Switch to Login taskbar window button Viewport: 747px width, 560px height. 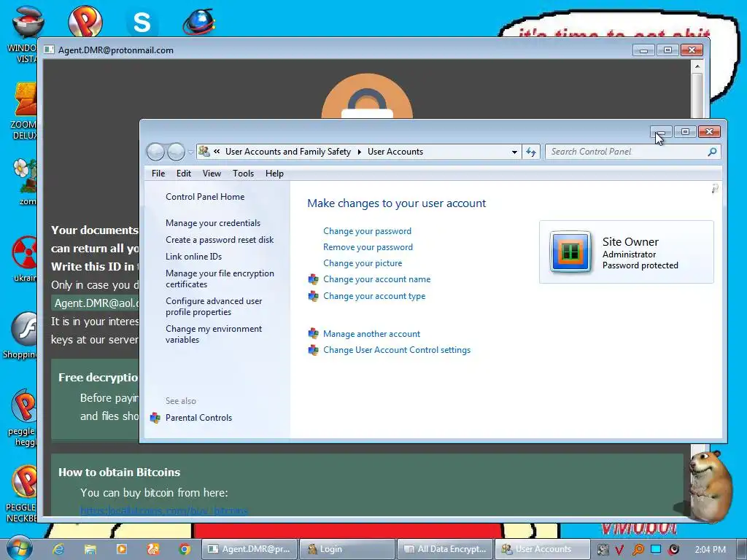[347, 549]
